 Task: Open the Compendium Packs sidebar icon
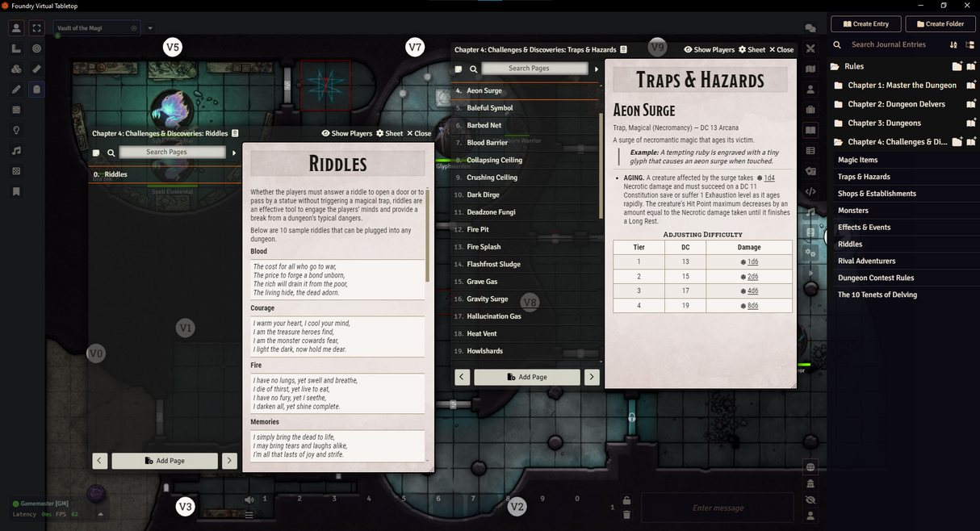(x=810, y=232)
